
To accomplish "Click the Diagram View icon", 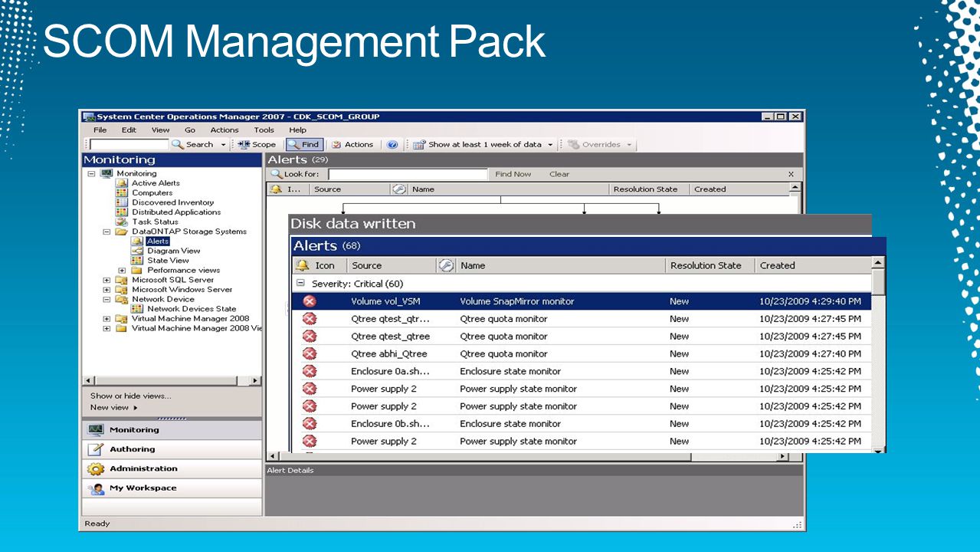I will 137,251.
